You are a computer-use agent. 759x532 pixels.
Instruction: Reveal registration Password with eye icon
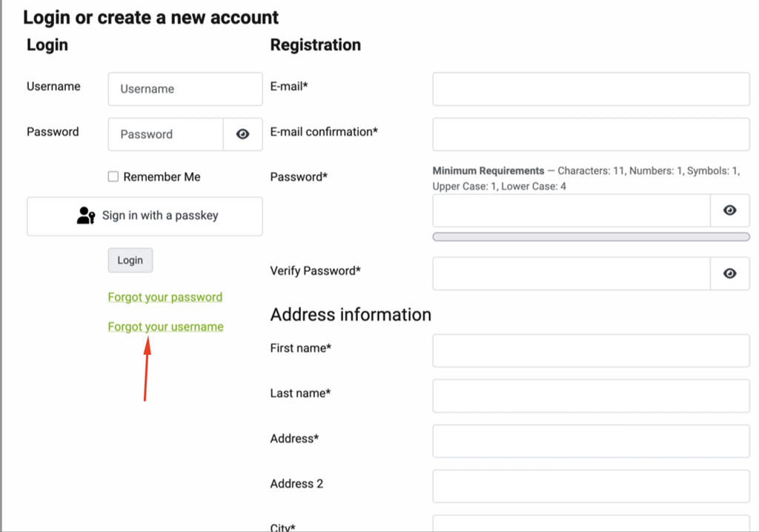pos(730,210)
